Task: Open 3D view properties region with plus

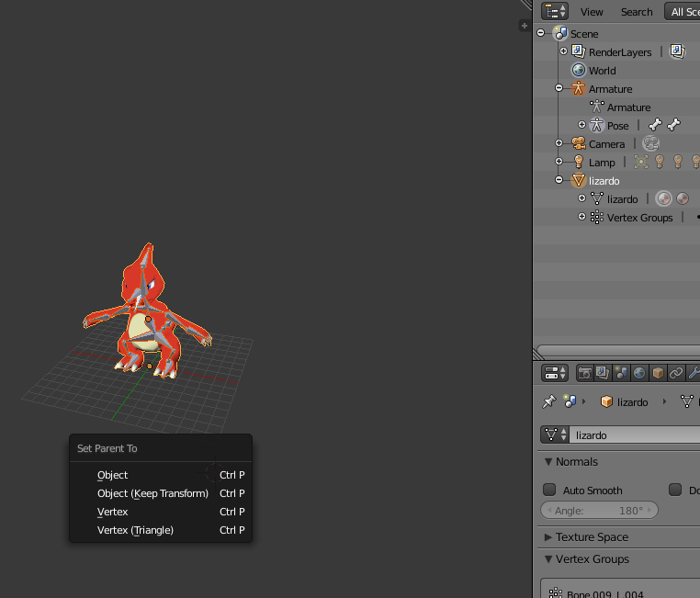Action: pyautogui.click(x=525, y=26)
